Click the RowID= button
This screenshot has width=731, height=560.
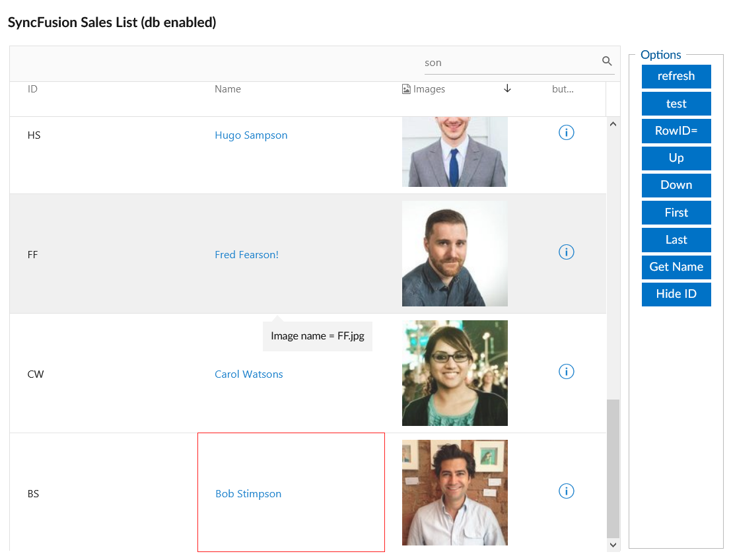point(676,131)
